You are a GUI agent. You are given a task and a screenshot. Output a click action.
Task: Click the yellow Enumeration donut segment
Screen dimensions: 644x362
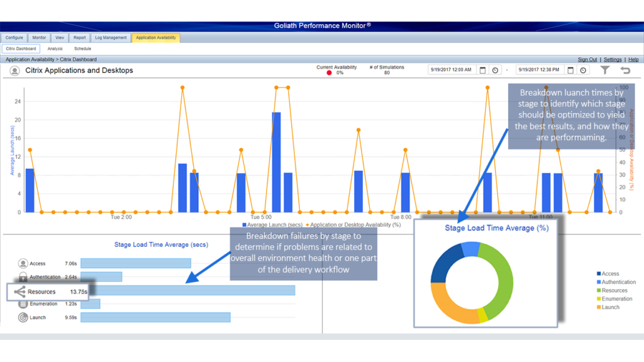click(x=482, y=315)
